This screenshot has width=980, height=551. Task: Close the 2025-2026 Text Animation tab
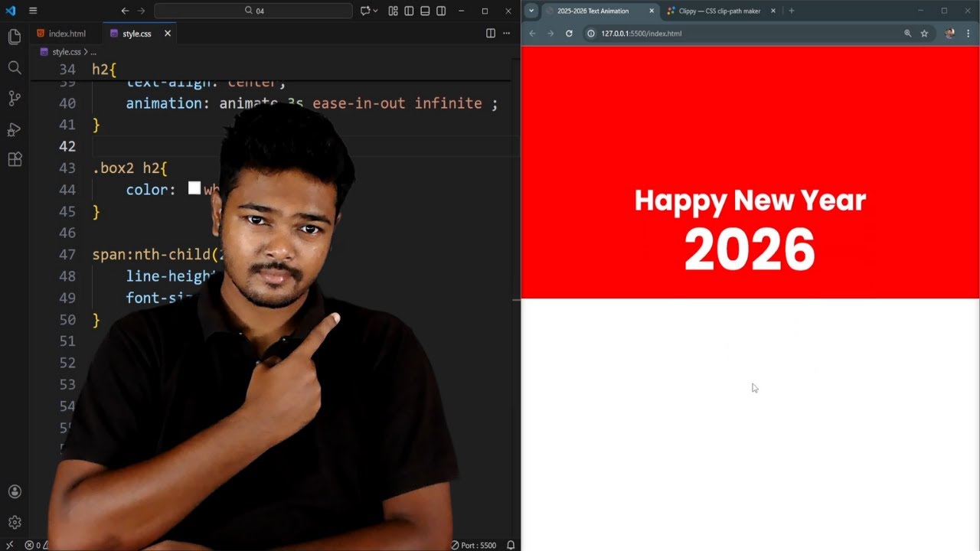(652, 11)
